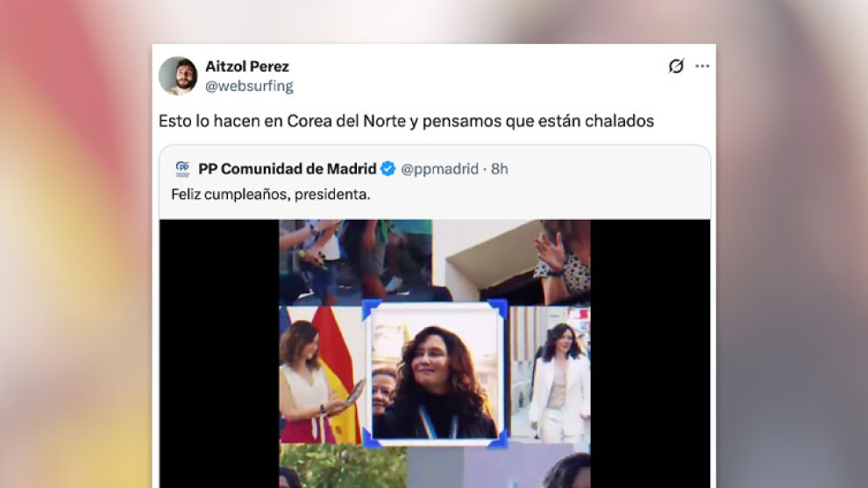
Task: Click the black bar left of video
Action: tap(219, 354)
